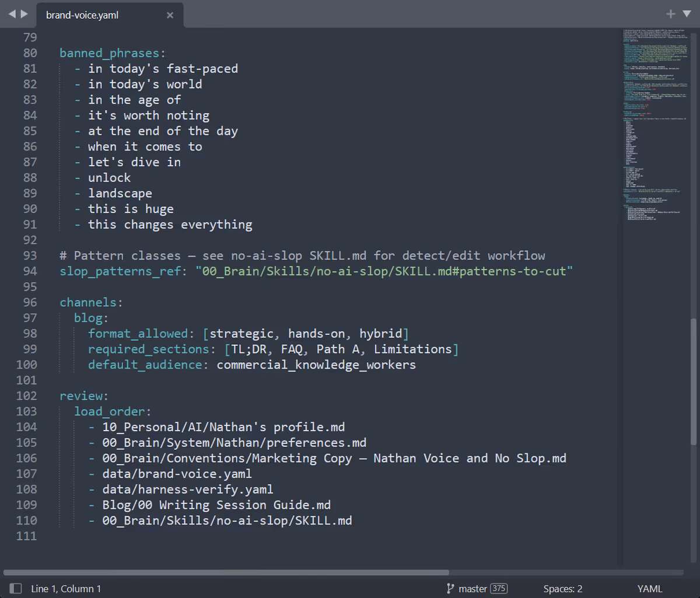Click the "in today's world" entry
700x598 pixels.
tap(145, 84)
